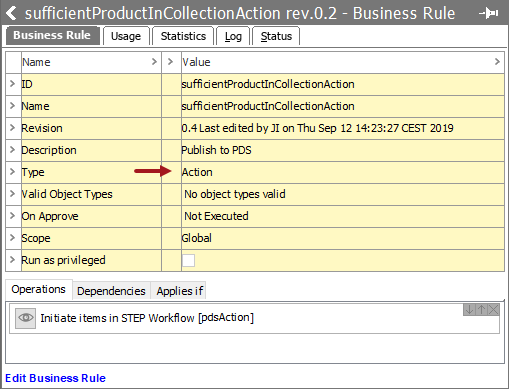Expand the Type row chevron
The height and width of the screenshot is (389, 509).
(x=13, y=172)
